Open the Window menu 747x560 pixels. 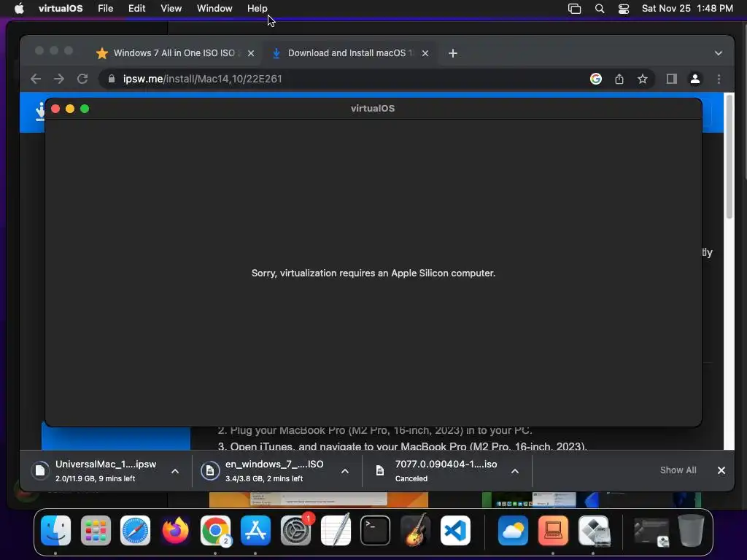click(214, 8)
